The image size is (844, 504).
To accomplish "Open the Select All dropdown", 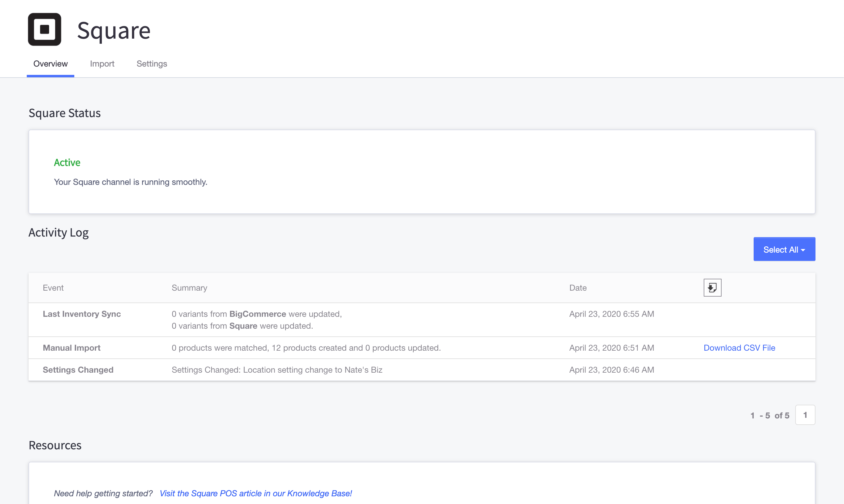I will coord(784,249).
